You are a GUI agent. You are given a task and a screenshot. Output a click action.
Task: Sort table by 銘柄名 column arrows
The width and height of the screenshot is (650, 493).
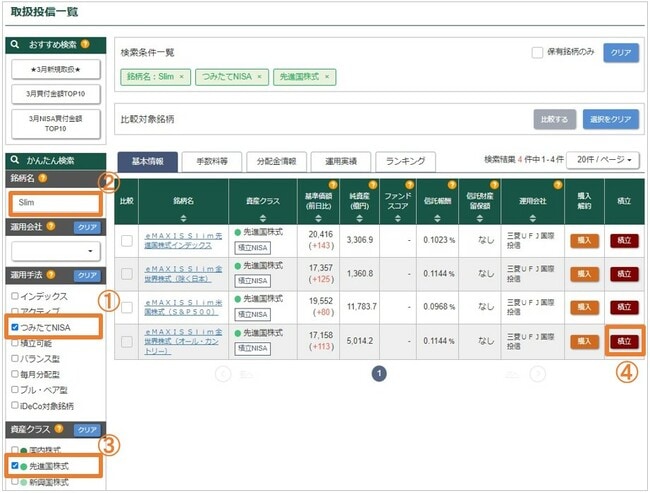point(183,218)
